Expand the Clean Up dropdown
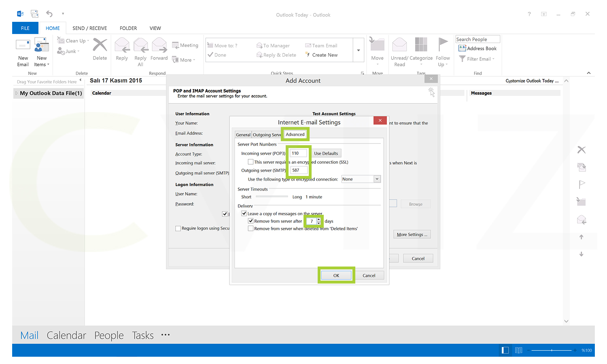607x364 pixels. [x=88, y=41]
